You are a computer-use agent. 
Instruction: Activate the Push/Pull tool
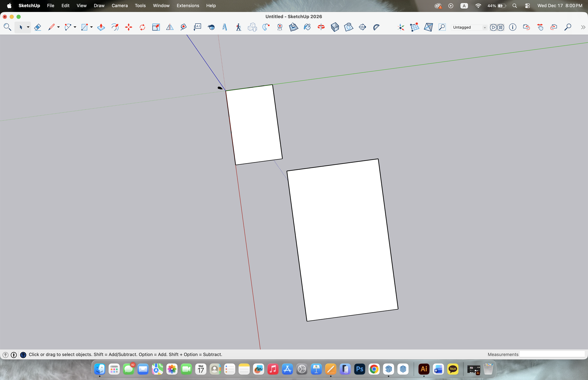pos(101,27)
